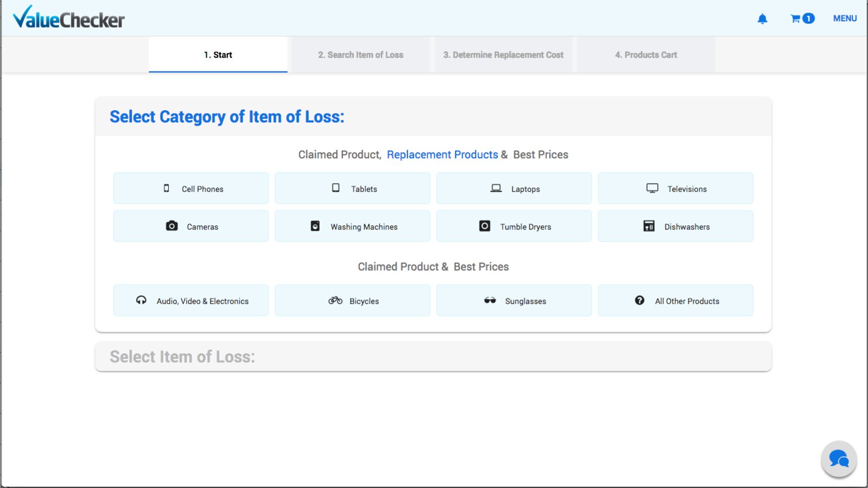This screenshot has height=488, width=868.
Task: Pick the Tumble Dryers label
Action: [526, 227]
